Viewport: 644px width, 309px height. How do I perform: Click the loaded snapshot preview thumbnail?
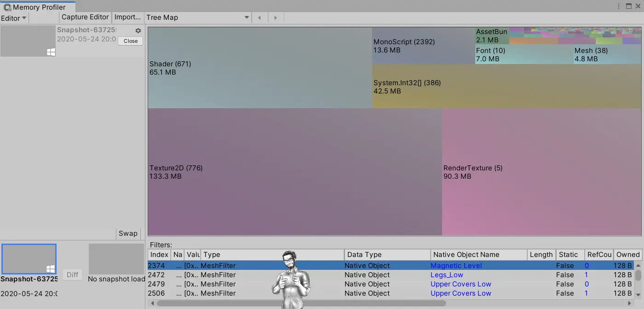point(29,258)
